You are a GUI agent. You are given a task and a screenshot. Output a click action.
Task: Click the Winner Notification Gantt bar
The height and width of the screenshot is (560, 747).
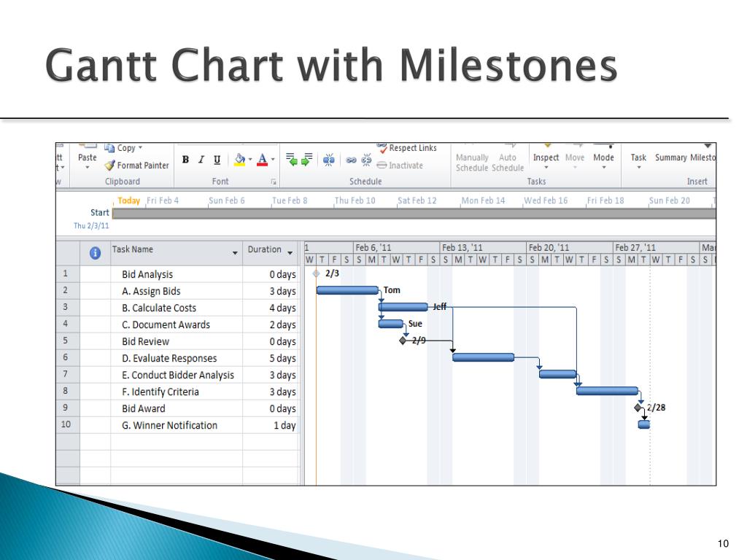coord(643,424)
